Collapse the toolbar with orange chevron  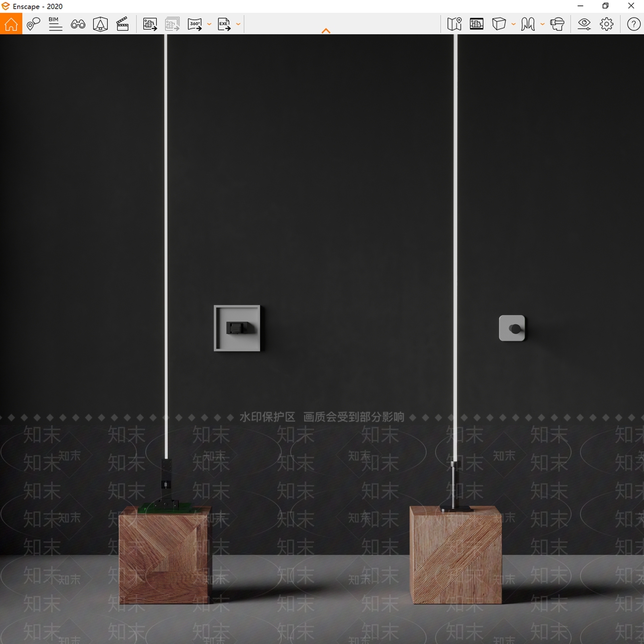326,31
